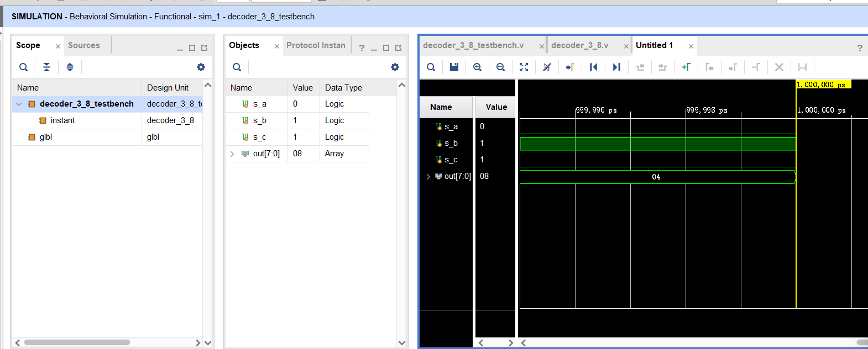
Task: Go to last time in waveform
Action: [616, 67]
